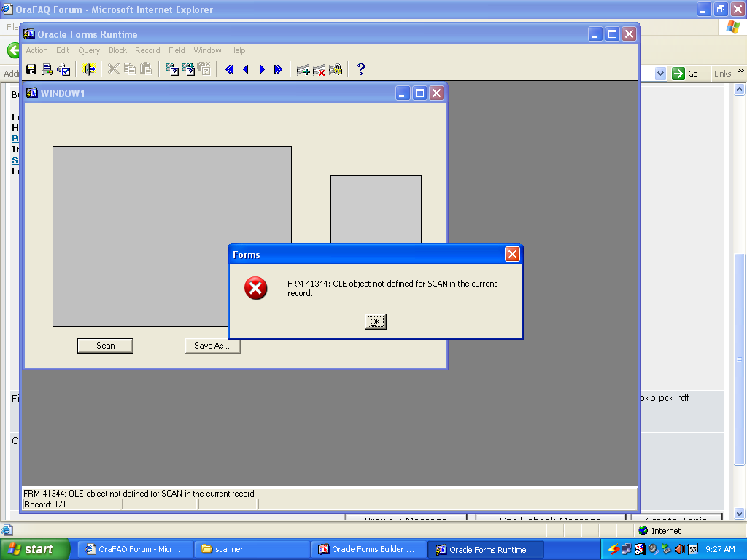Click the FRM-41344 status bar message
The height and width of the screenshot is (560, 747).
[139, 494]
